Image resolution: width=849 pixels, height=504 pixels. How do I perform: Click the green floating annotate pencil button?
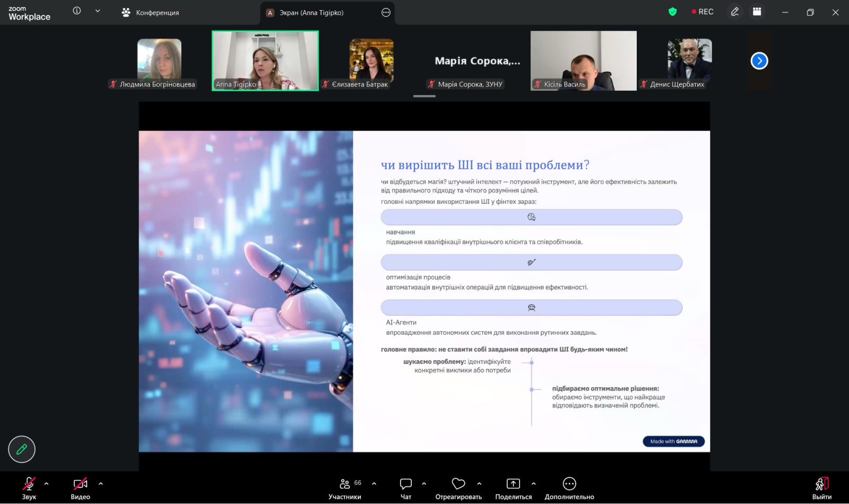[22, 449]
